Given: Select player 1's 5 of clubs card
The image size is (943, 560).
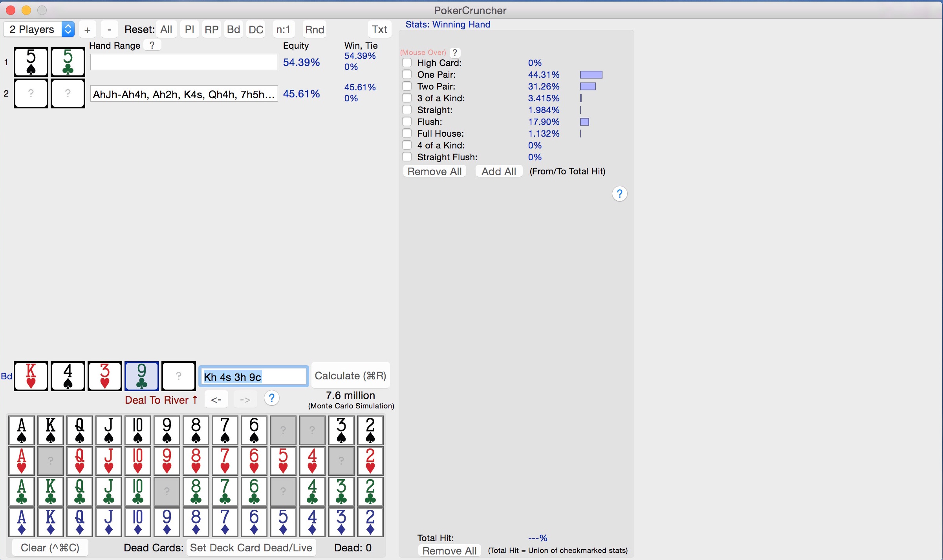Looking at the screenshot, I should click(68, 62).
